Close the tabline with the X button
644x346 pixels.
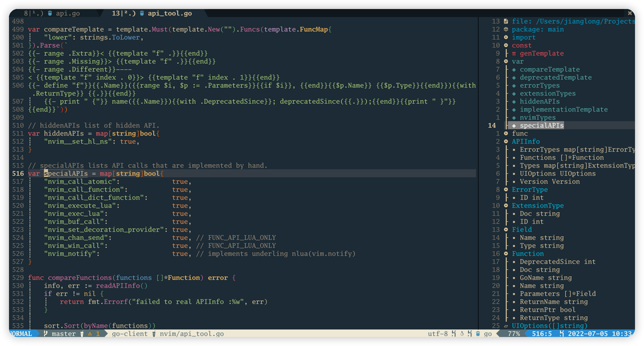point(630,13)
